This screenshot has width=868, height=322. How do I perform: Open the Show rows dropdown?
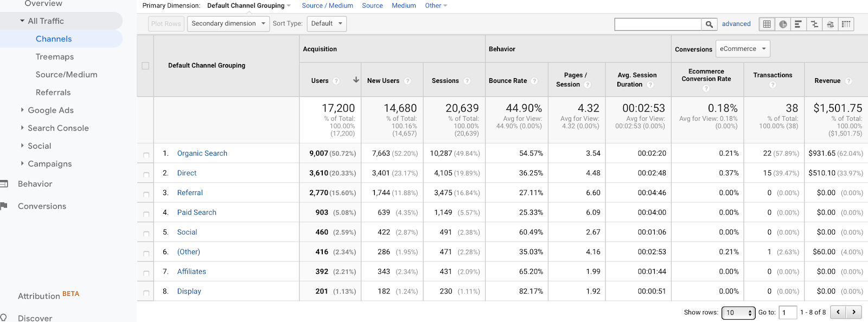coord(738,313)
